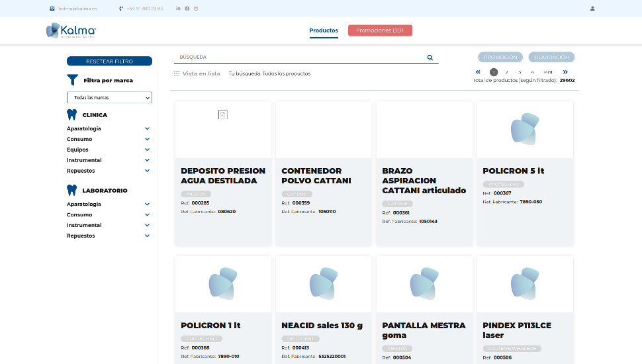The image size is (642, 364).
Task: Go to page 2
Action: tap(506, 72)
